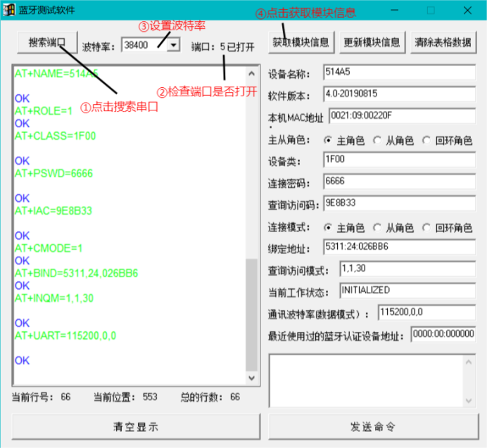This screenshot has width=487, height=448.
Task: Click the command input text area
Action: [x=367, y=380]
